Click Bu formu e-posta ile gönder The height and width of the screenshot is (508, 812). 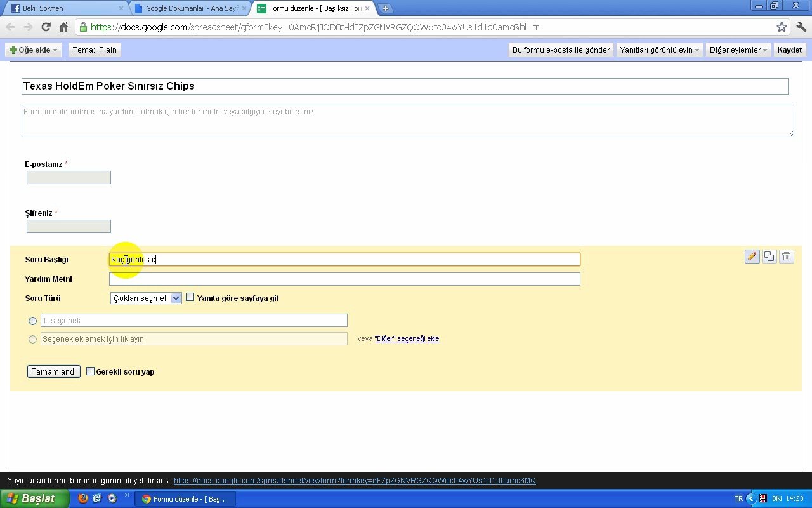[x=561, y=50]
